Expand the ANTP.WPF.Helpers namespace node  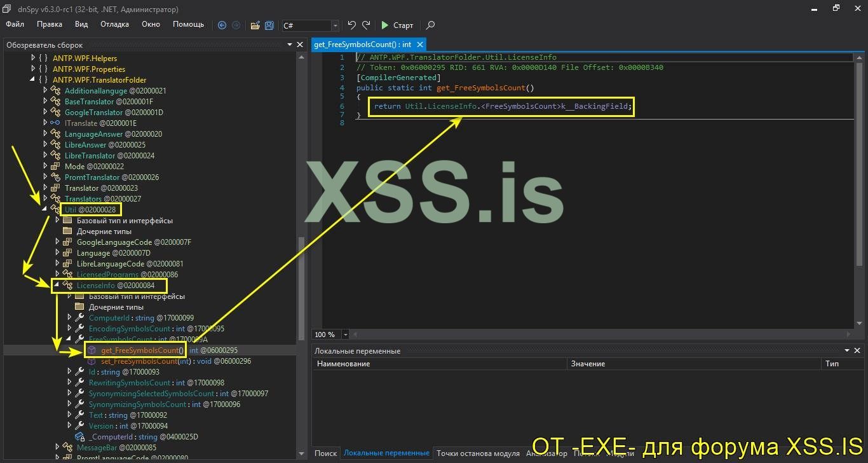[x=33, y=59]
